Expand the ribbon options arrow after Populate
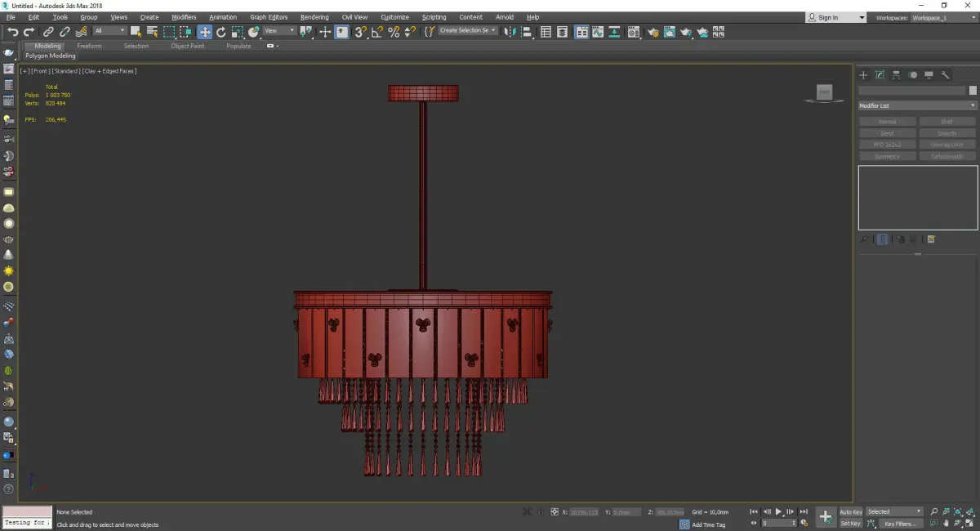Viewport: 980px width, 531px height. [x=272, y=46]
